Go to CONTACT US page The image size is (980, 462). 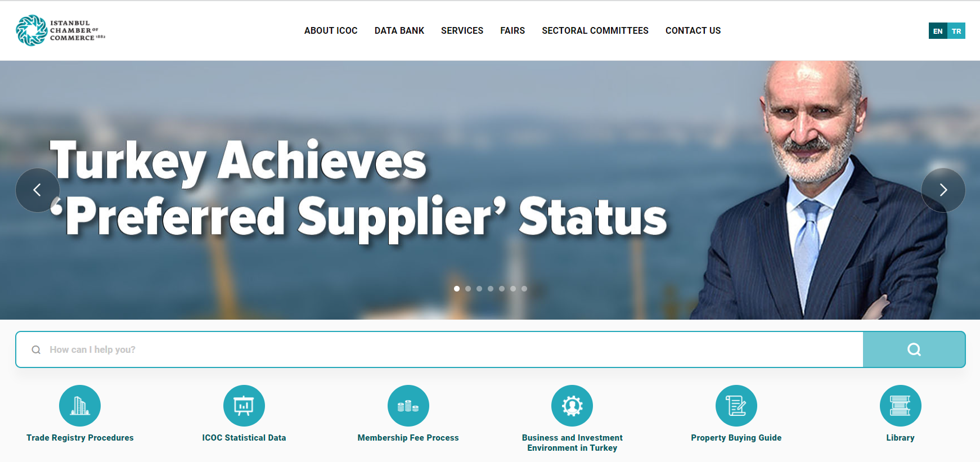693,31
